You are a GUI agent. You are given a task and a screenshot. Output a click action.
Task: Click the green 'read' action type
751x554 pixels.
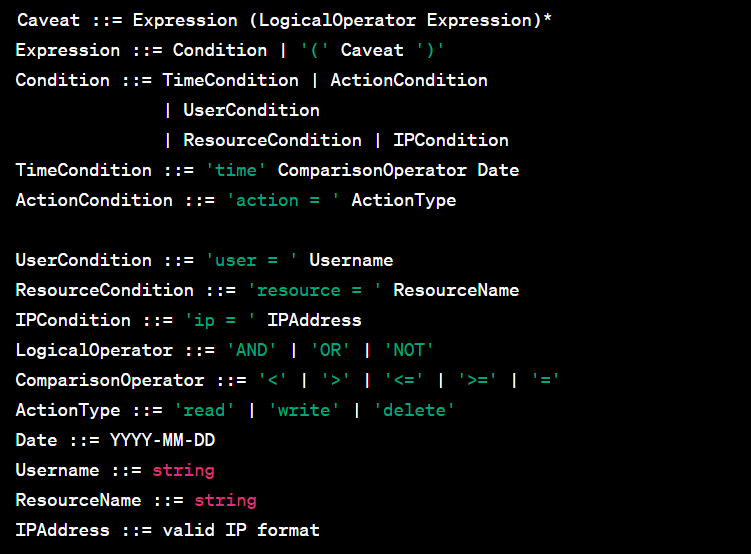204,410
